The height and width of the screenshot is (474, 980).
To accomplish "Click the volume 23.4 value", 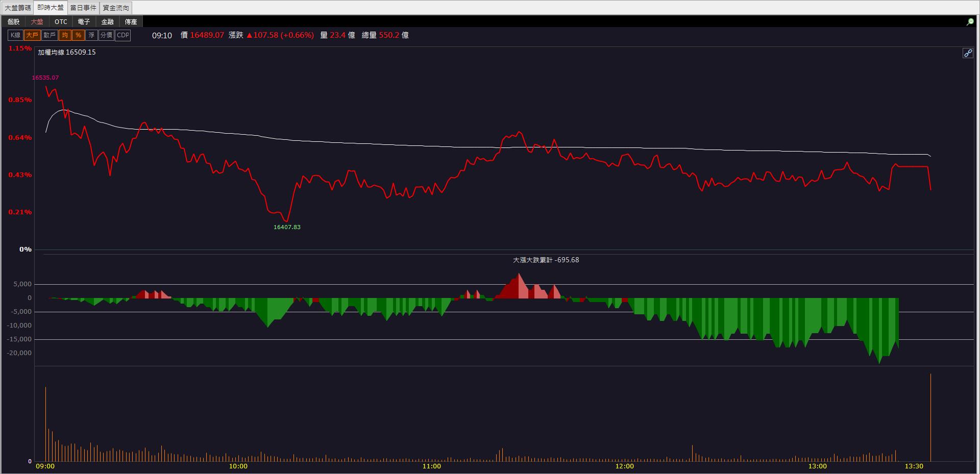I will coord(338,35).
